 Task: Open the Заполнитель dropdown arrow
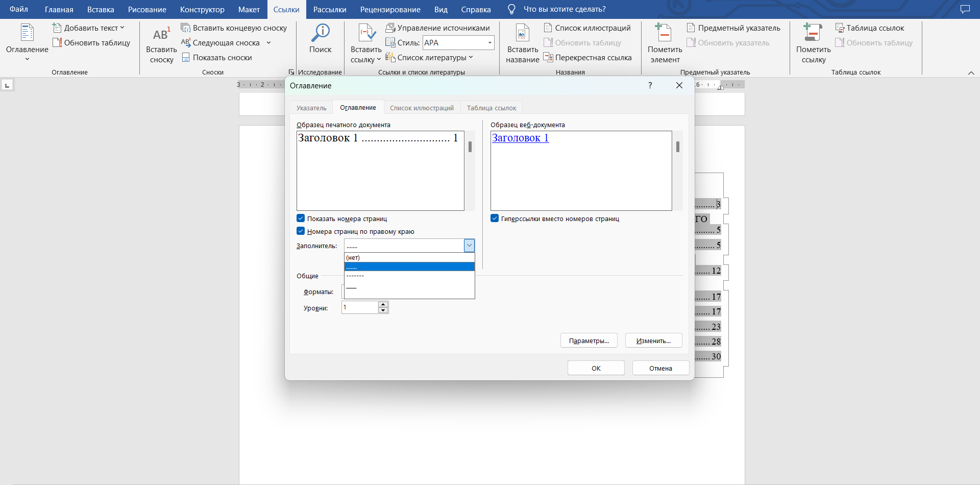point(469,246)
